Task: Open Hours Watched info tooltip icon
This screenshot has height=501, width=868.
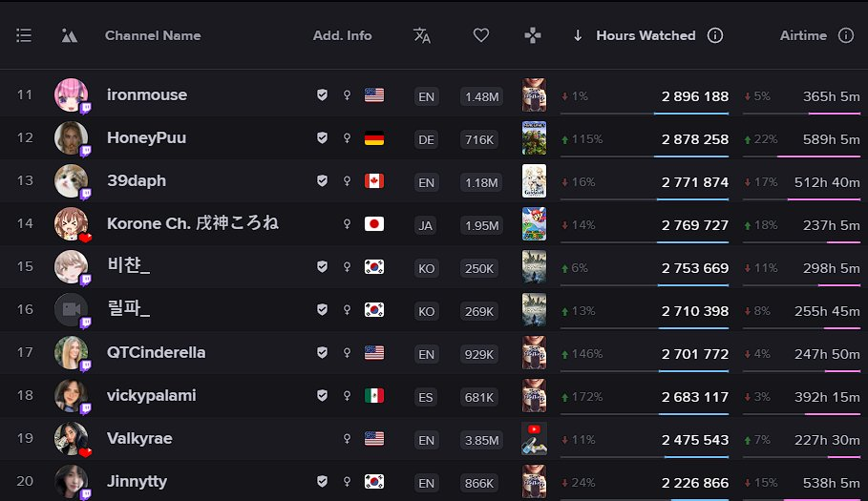Action: point(715,36)
